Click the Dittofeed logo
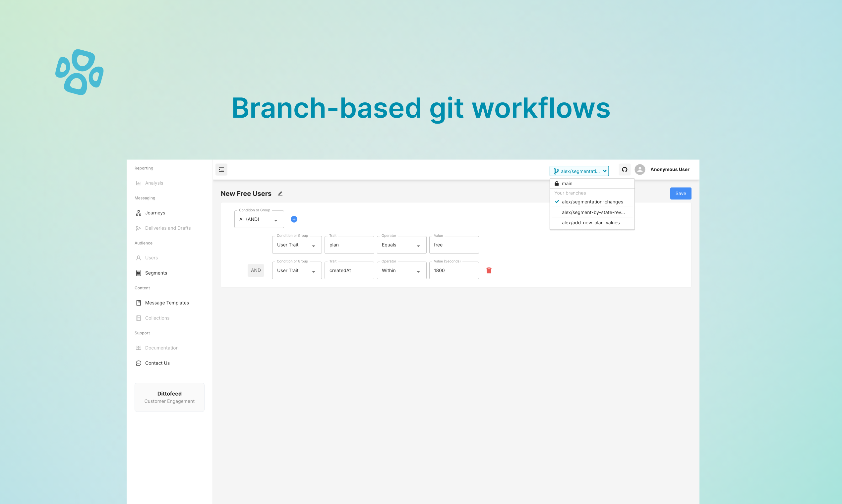 [80, 72]
